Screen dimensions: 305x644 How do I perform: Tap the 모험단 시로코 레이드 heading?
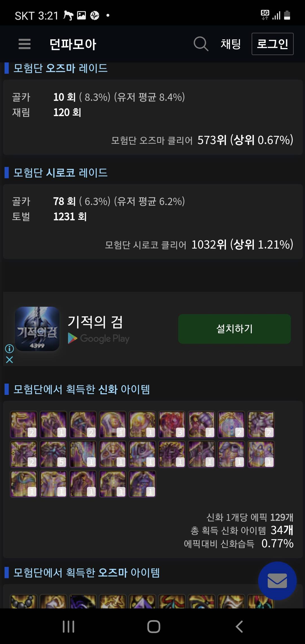(60, 173)
